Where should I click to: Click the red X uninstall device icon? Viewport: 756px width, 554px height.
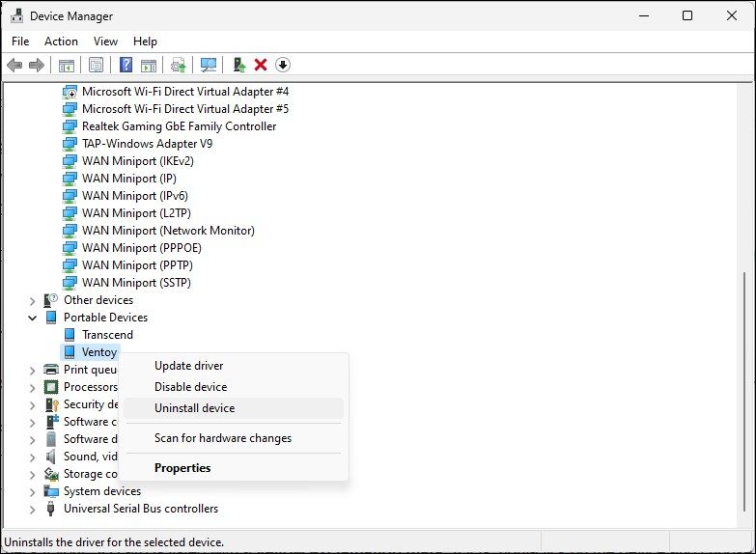pyautogui.click(x=261, y=65)
